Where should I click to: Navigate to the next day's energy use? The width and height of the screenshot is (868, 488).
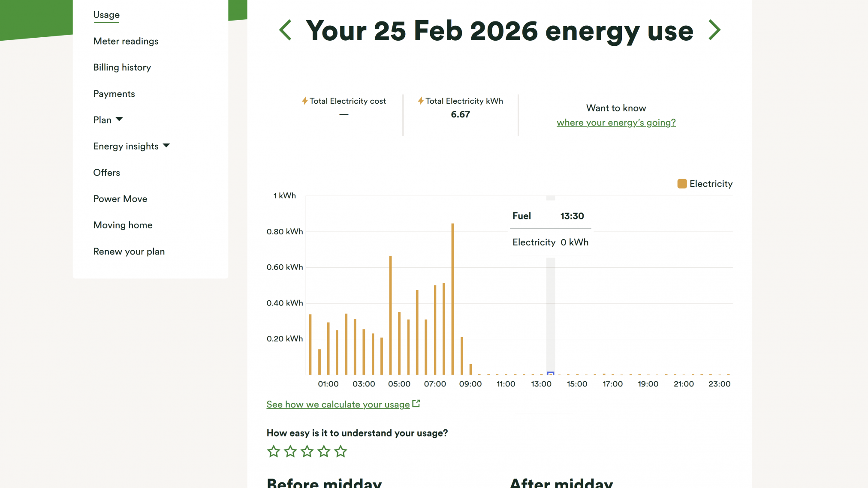(714, 30)
